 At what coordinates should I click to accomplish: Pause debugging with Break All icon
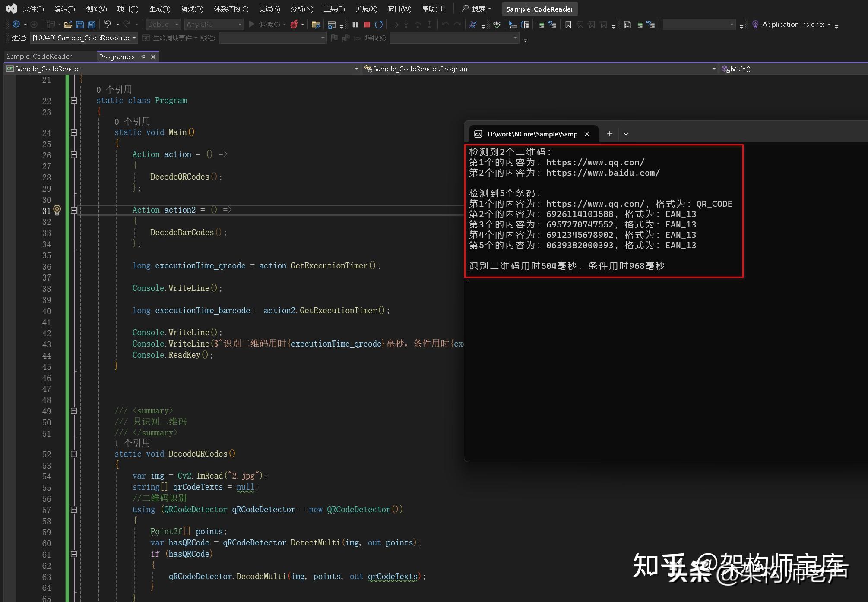tap(355, 25)
